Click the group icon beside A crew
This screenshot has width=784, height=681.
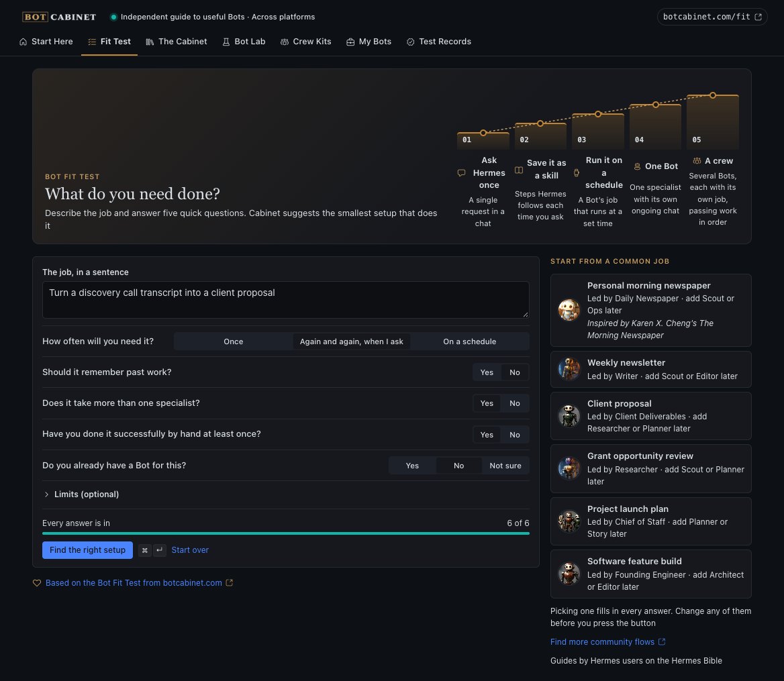click(x=697, y=161)
